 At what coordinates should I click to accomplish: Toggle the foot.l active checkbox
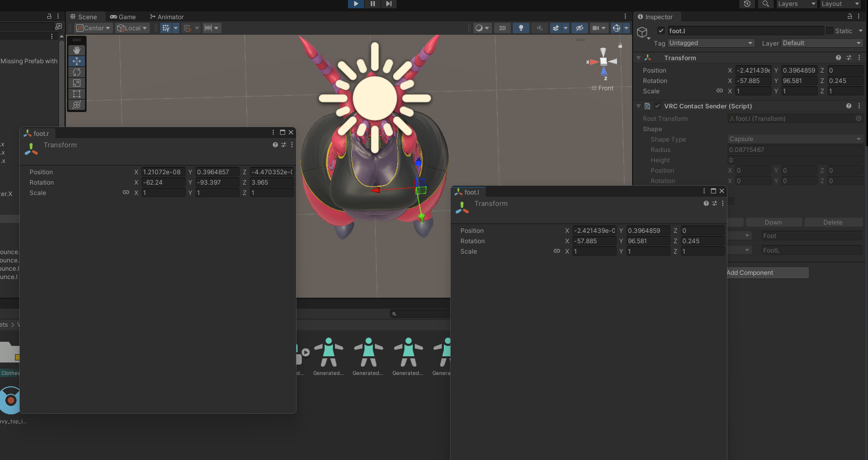click(661, 31)
